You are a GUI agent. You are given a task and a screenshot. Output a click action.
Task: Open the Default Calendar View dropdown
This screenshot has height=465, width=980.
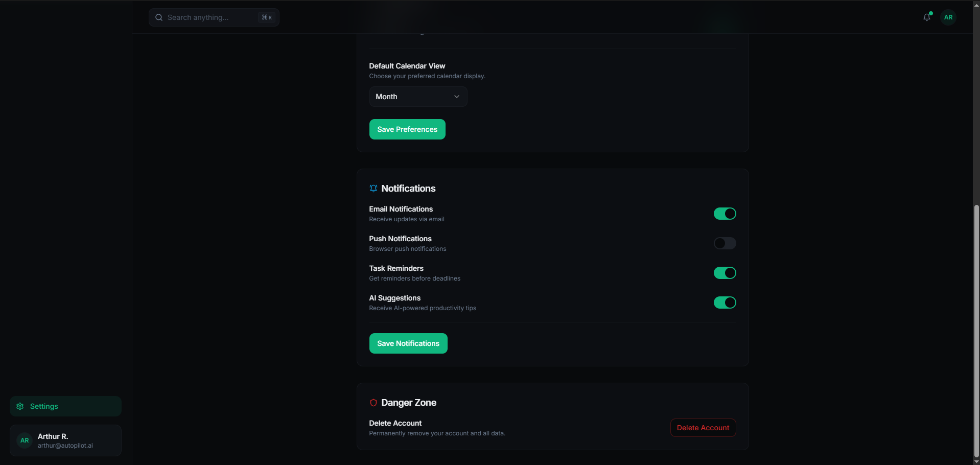point(417,97)
